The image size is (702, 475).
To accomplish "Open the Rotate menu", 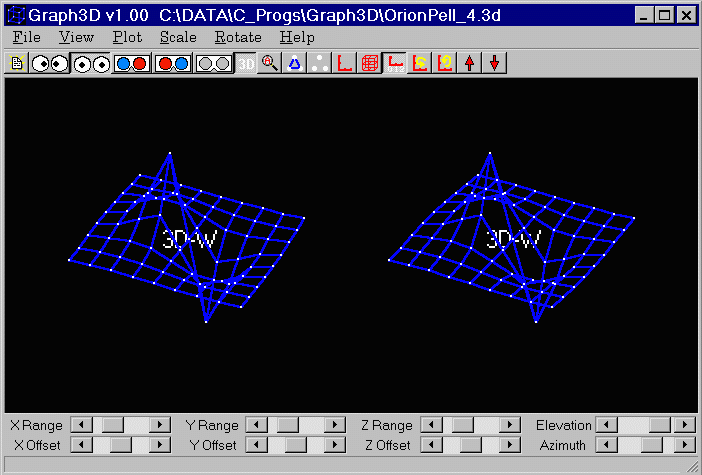I will coord(238,37).
